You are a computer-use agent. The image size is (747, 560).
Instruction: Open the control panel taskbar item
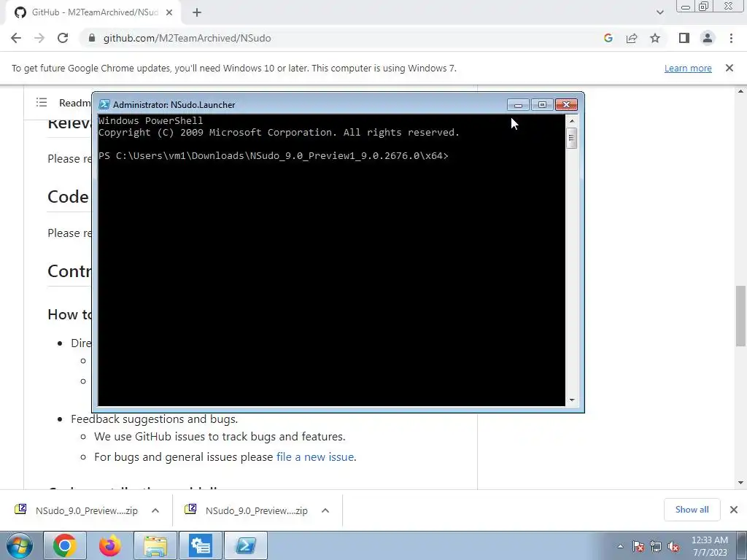click(x=201, y=545)
